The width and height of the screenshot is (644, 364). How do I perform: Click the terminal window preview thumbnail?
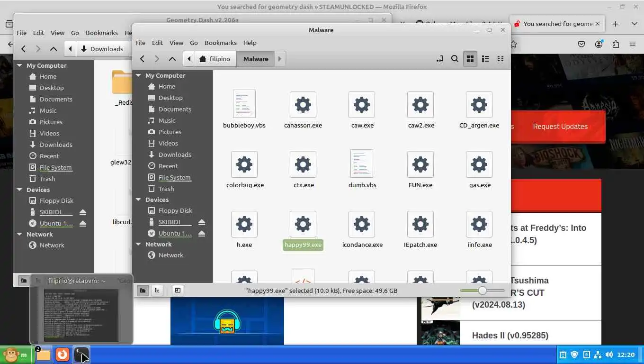click(x=81, y=315)
